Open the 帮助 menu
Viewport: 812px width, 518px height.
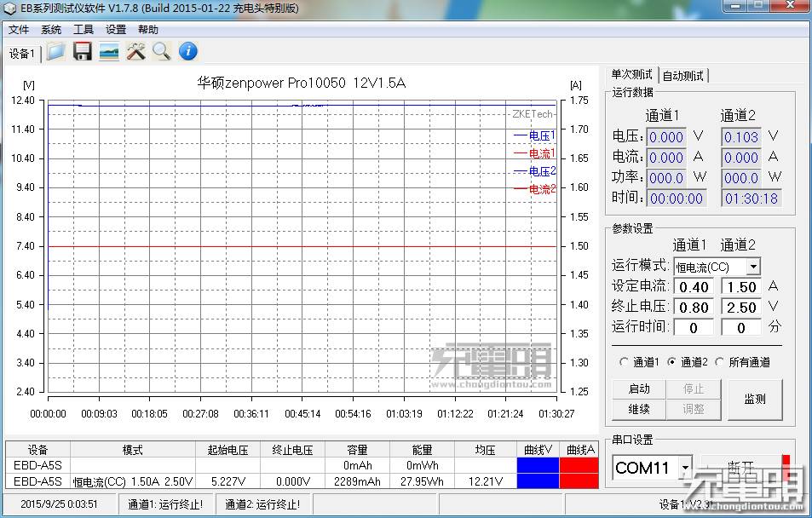click(x=148, y=30)
